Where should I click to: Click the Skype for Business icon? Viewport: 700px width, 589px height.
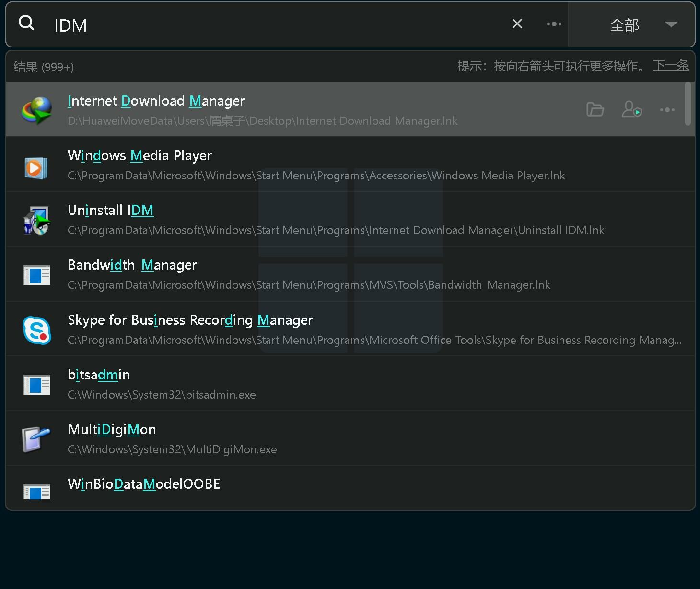pyautogui.click(x=37, y=330)
